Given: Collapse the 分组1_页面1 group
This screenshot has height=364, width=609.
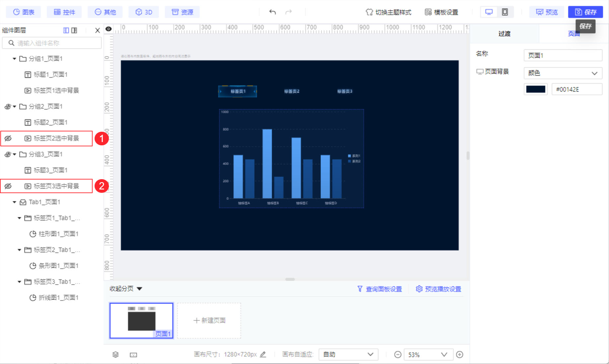Looking at the screenshot, I should 14,59.
